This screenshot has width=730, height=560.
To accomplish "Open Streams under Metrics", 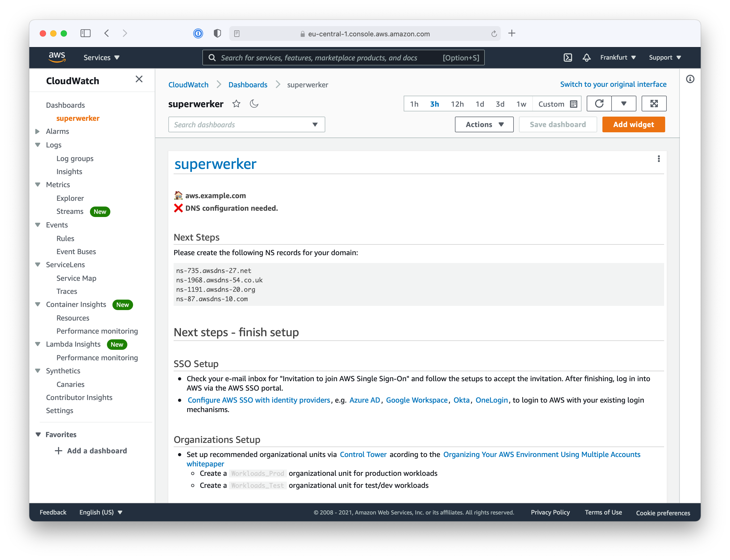I will (70, 211).
